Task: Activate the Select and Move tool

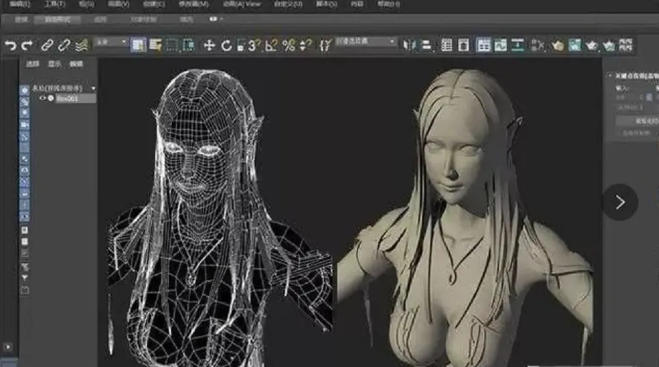Action: pos(209,45)
